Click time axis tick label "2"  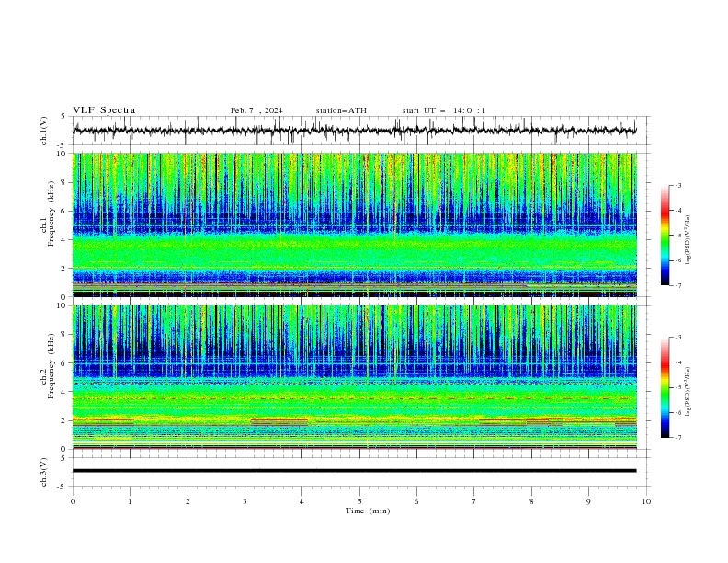(188, 501)
